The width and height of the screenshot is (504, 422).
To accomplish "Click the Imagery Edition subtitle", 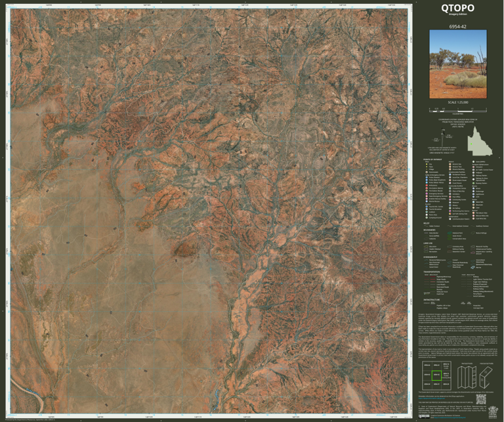I will coord(458,14).
